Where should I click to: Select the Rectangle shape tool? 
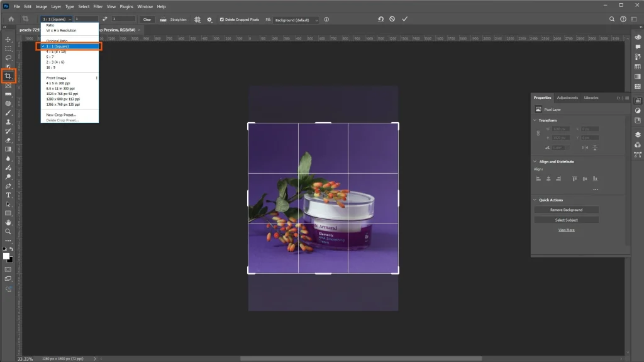tap(8, 213)
